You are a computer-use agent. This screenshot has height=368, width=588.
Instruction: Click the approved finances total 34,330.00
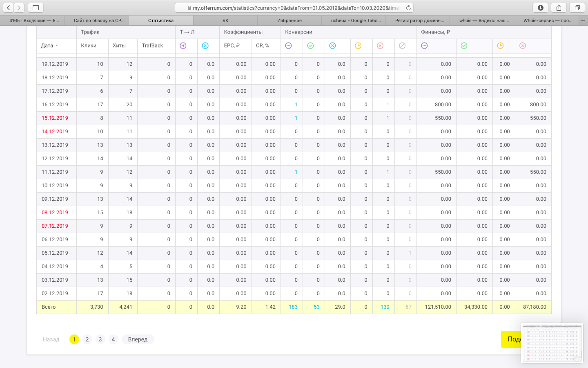[476, 307]
